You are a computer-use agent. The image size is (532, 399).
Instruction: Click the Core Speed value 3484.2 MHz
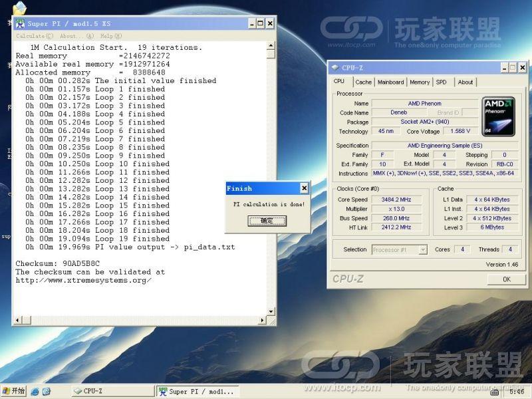[x=396, y=199]
